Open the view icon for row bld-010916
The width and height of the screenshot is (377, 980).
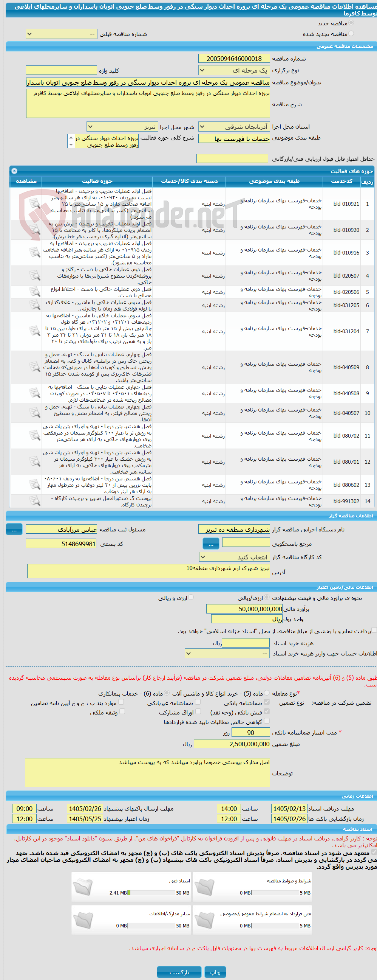point(35,252)
